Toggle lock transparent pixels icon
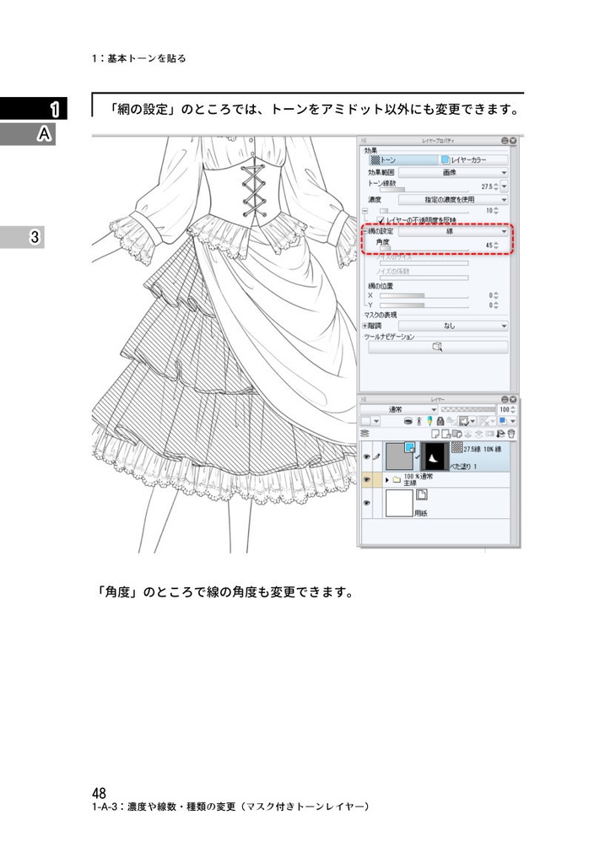Image resolution: width=616 pixels, height=864 pixels. tap(451, 422)
